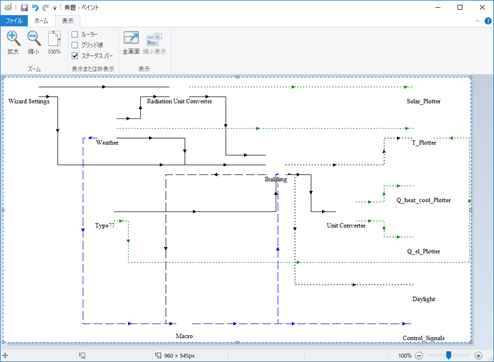This screenshot has width=494, height=362.
Task: Open the blue File menu
Action: pos(14,21)
